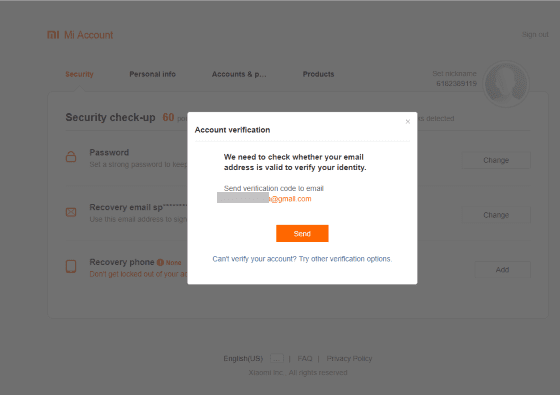
Task: Send the verification code
Action: [x=302, y=234]
